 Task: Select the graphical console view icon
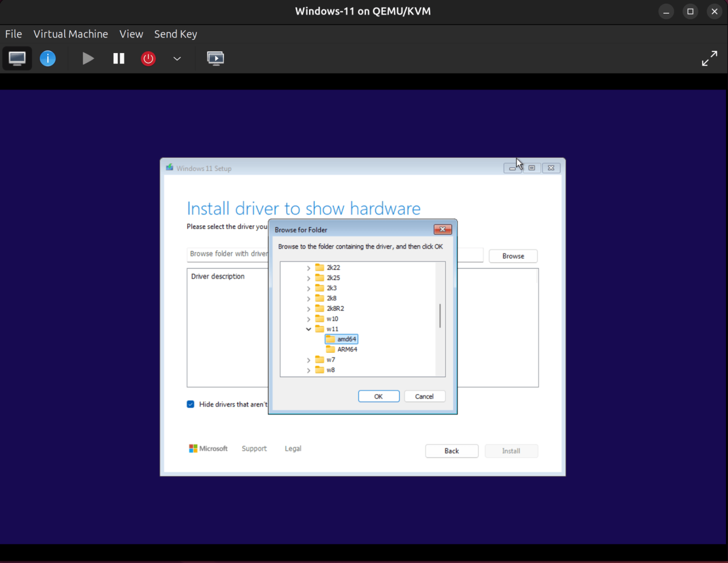click(17, 58)
